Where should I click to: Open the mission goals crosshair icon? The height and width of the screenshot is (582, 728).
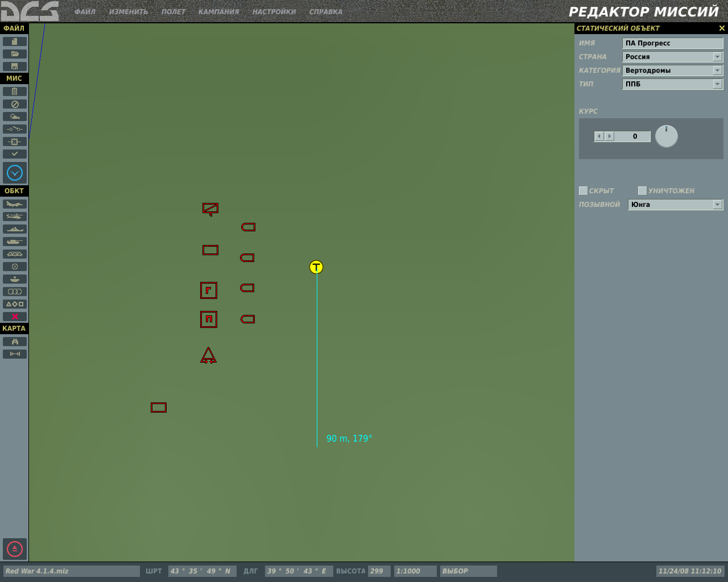point(15,142)
